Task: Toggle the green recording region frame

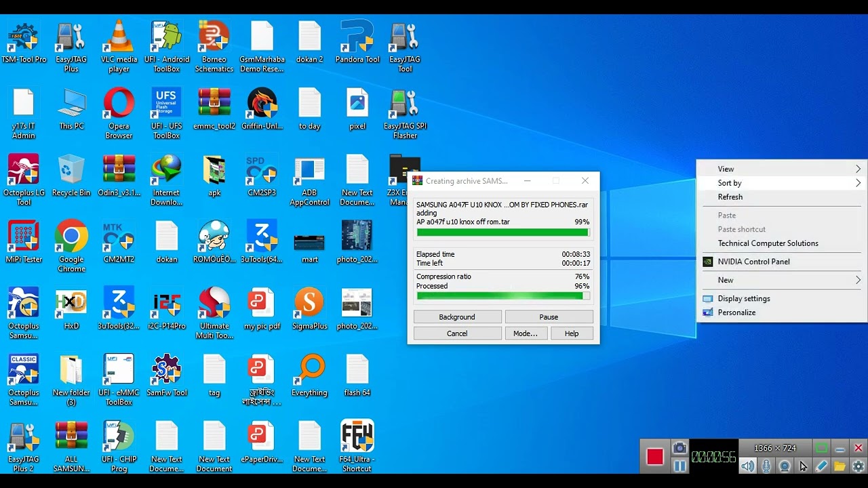Action: pyautogui.click(x=821, y=448)
